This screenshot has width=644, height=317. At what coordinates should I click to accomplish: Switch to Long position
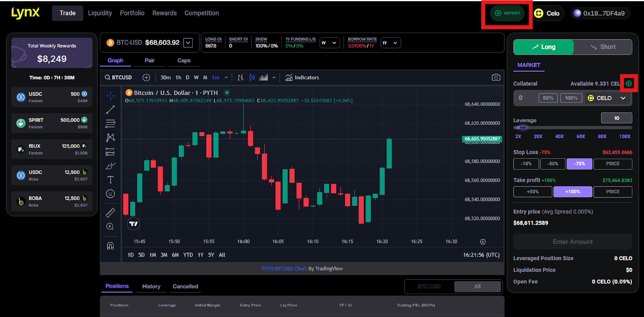pyautogui.click(x=544, y=47)
